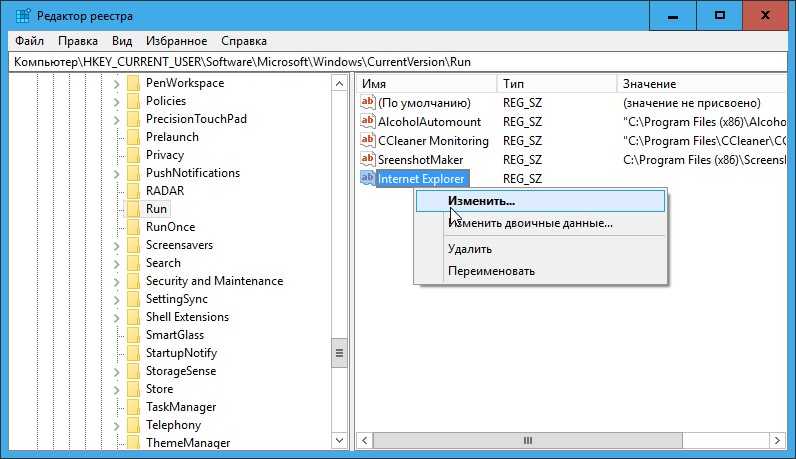Choose Изменить... in the context menu
Image resolution: width=796 pixels, height=459 pixels.
point(540,201)
